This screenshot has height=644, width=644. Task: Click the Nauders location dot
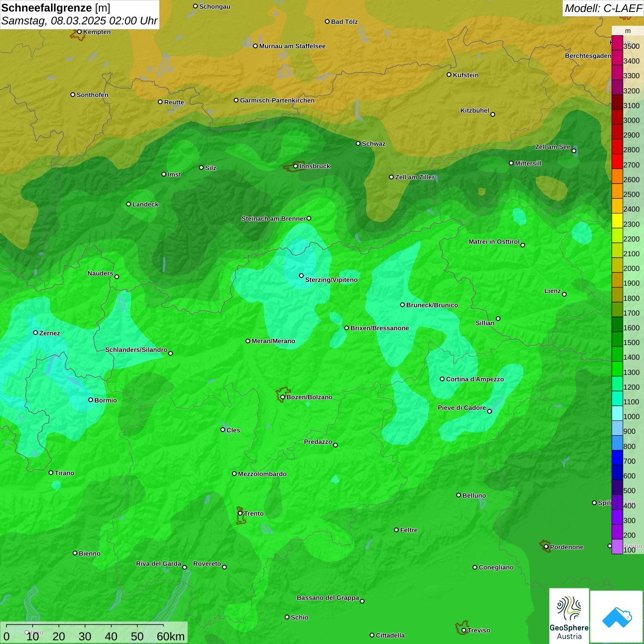117,276
